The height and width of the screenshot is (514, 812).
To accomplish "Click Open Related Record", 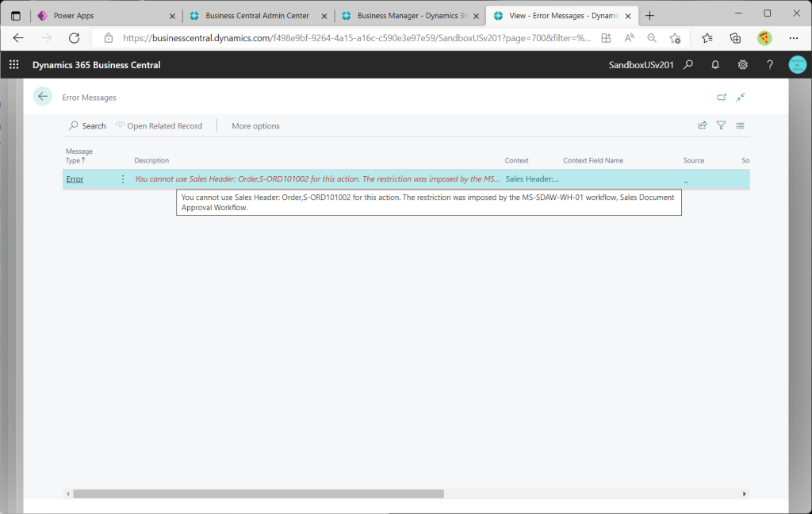I will (159, 126).
